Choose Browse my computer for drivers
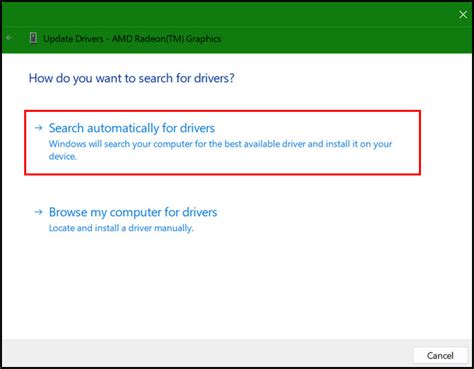The image size is (474, 369). (x=133, y=212)
